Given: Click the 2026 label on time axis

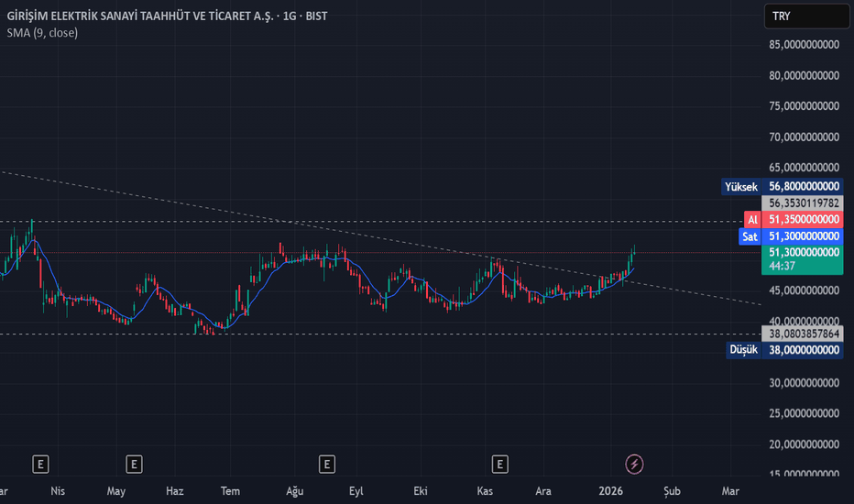Looking at the screenshot, I should point(610,491).
